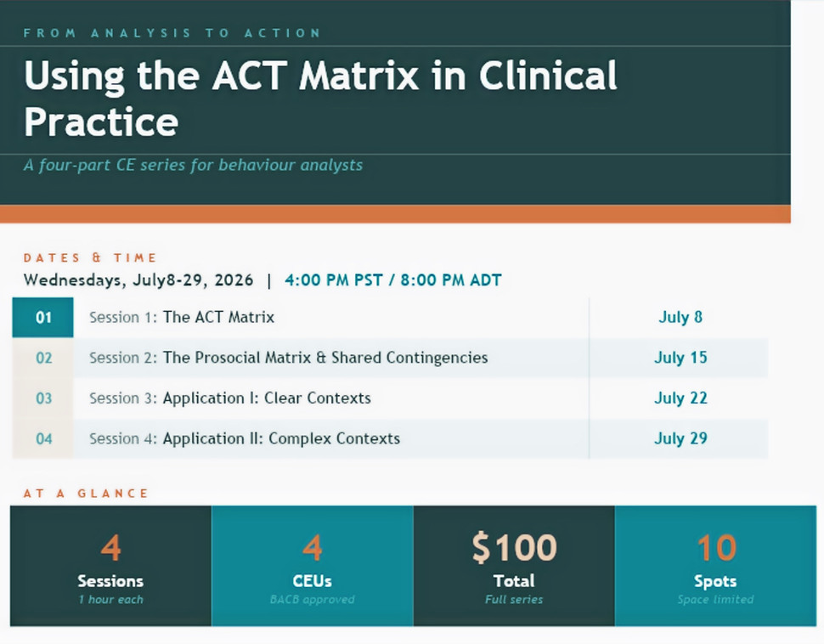Click the 02 session number cell
The width and height of the screenshot is (824, 644).
tap(43, 358)
